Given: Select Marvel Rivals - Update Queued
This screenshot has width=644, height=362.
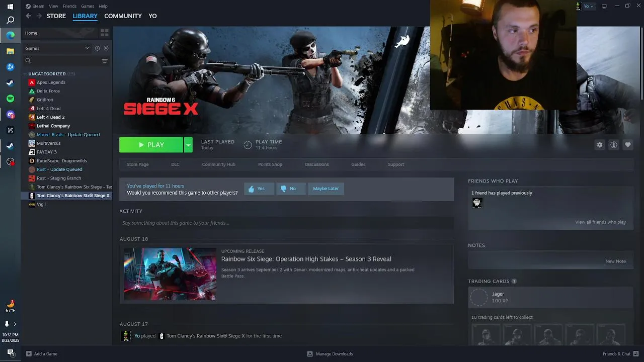Looking at the screenshot, I should point(68,135).
